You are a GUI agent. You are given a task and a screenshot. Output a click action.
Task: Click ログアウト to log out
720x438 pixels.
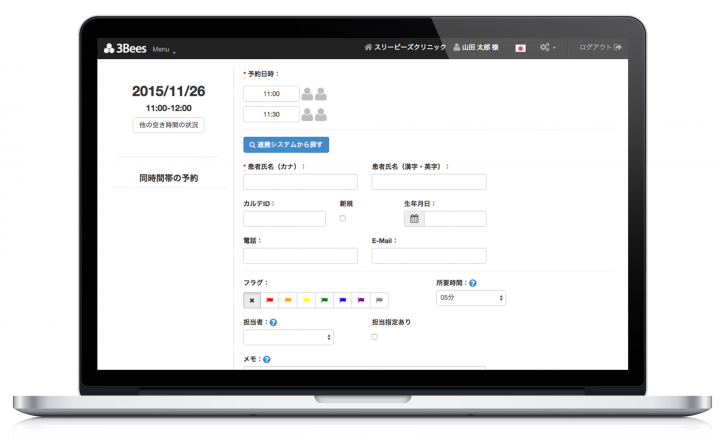600,47
